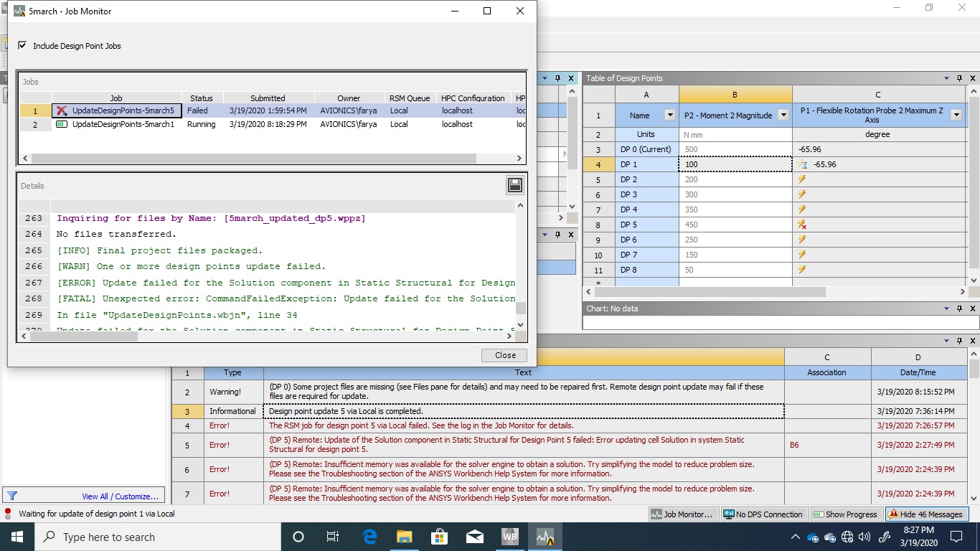Click the Close button in Job Monitor

pyautogui.click(x=505, y=355)
